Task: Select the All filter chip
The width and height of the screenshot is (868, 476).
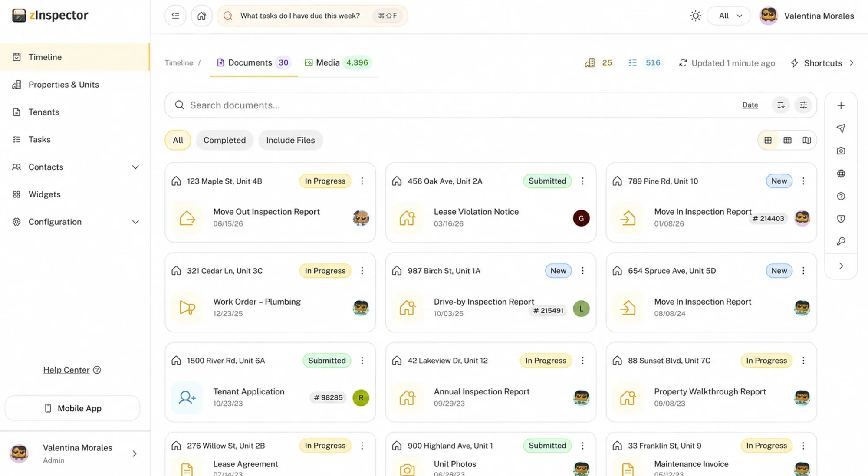Action: coord(178,140)
